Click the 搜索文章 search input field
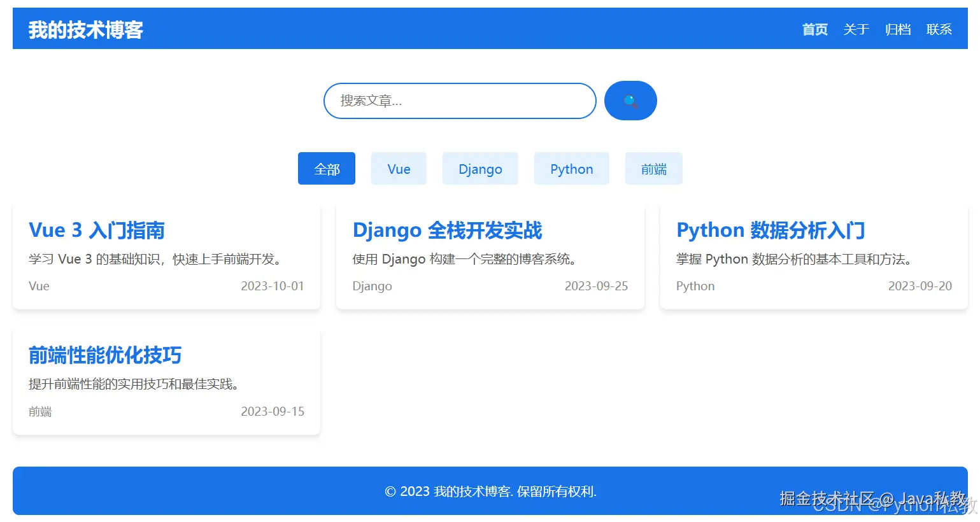The width and height of the screenshot is (980, 522). [459, 101]
